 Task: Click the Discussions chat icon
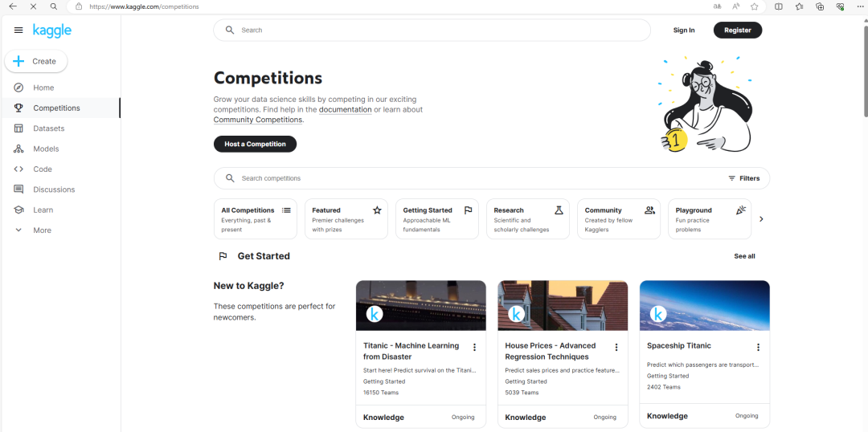[18, 190]
